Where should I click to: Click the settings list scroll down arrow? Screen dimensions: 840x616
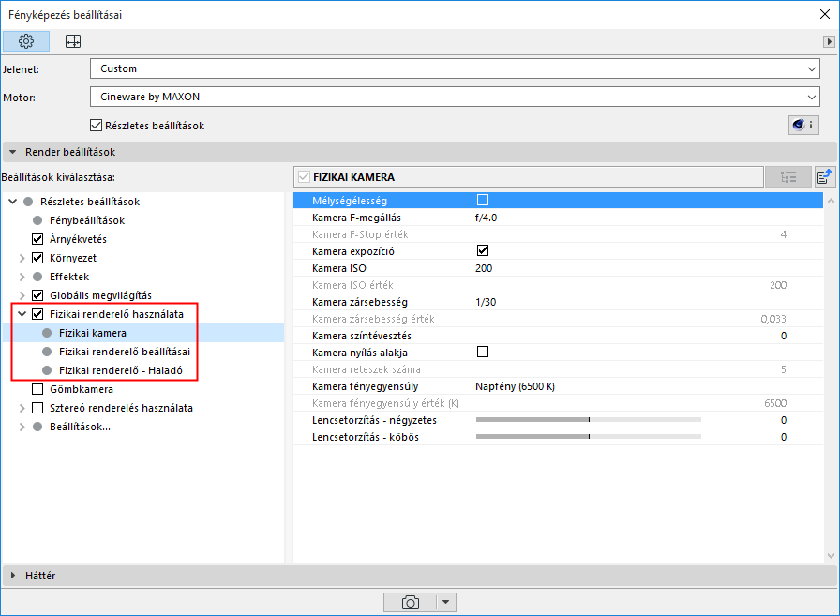[x=831, y=556]
